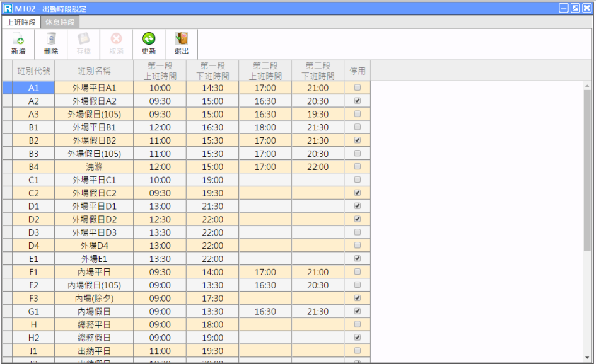Image resolution: width=599 pixels, height=364 pixels.
Task: Toggle the 停用 checkbox for row A3
Action: 357,114
